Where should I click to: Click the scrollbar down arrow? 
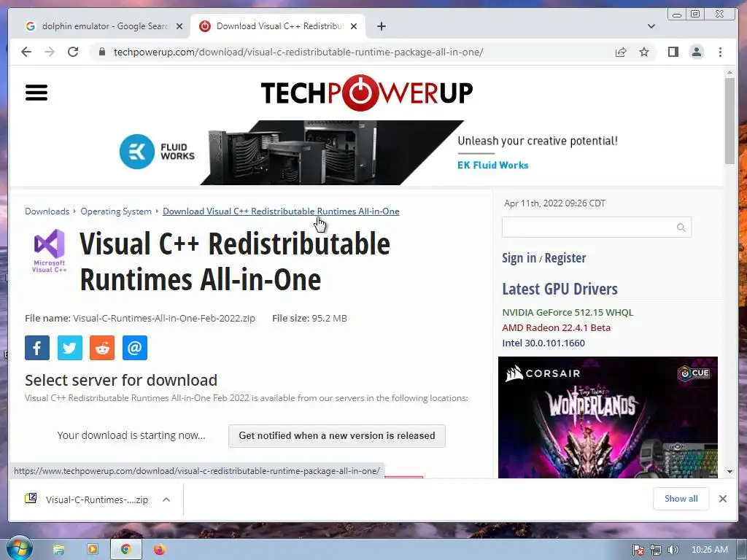[x=729, y=472]
